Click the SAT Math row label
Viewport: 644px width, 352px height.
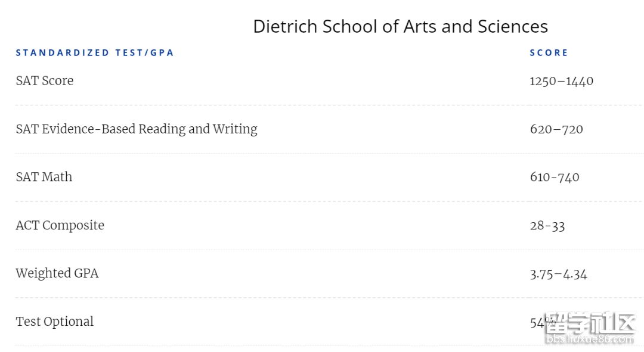point(44,177)
